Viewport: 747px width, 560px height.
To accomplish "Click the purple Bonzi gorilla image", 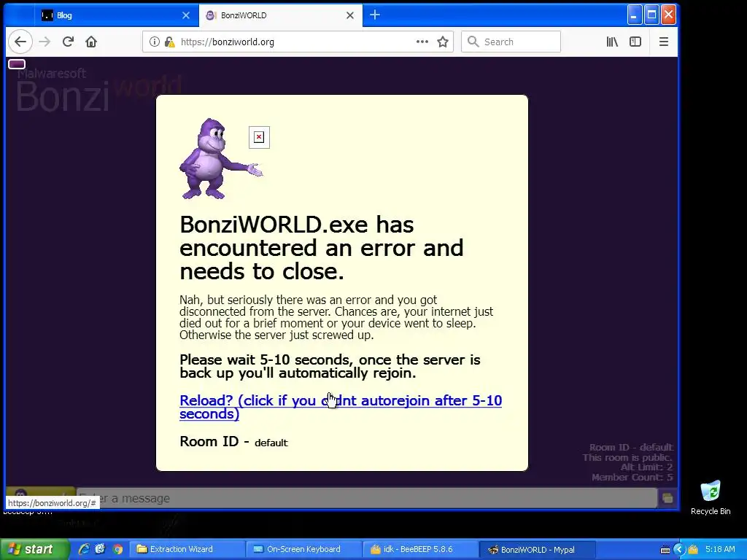I will pos(220,158).
